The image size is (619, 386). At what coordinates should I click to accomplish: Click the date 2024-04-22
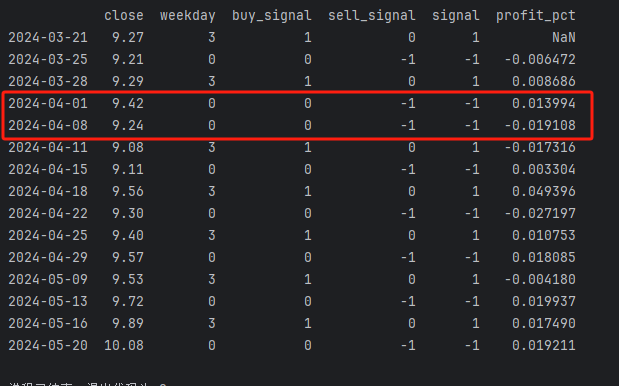(48, 214)
